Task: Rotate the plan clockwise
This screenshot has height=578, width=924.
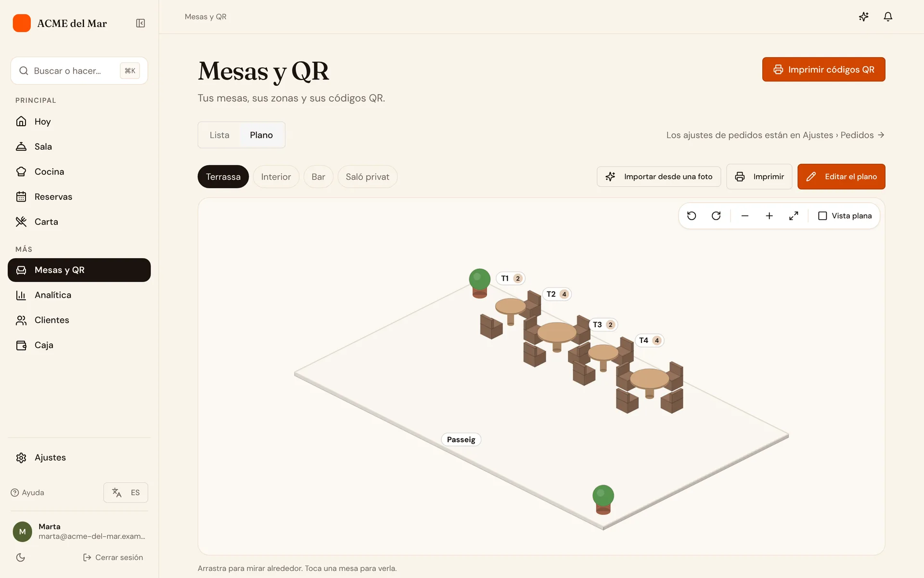Action: point(716,216)
